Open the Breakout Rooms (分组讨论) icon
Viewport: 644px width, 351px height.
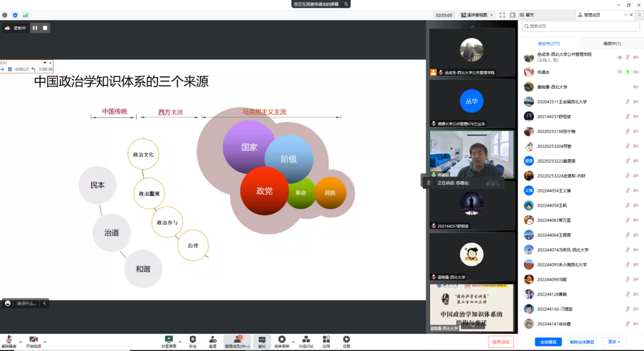coord(305,340)
